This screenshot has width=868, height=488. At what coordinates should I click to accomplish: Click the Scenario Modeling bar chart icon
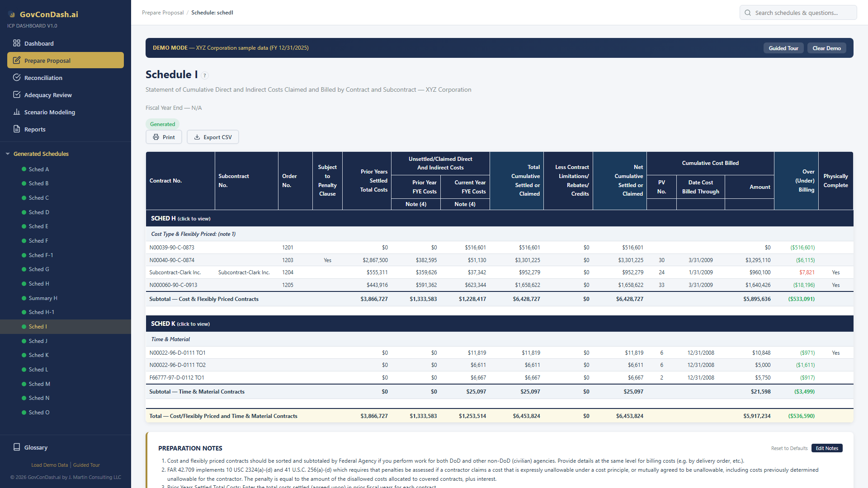17,112
